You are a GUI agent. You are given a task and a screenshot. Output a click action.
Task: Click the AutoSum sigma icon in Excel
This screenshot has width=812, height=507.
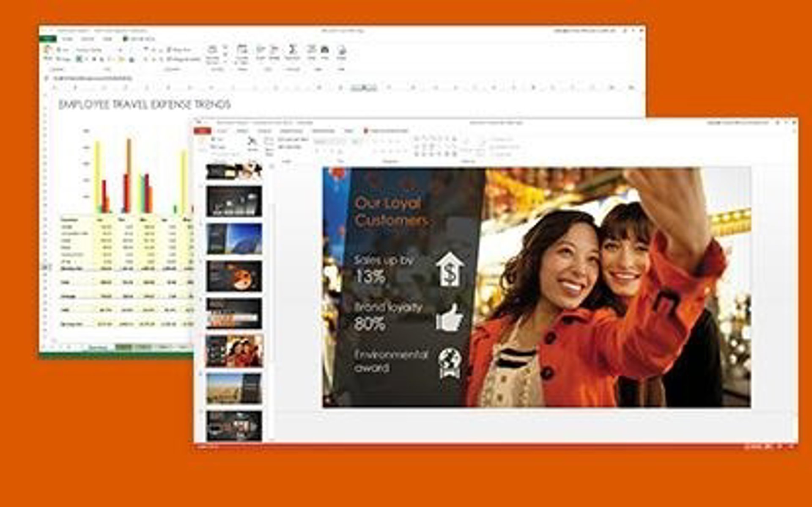(x=292, y=50)
